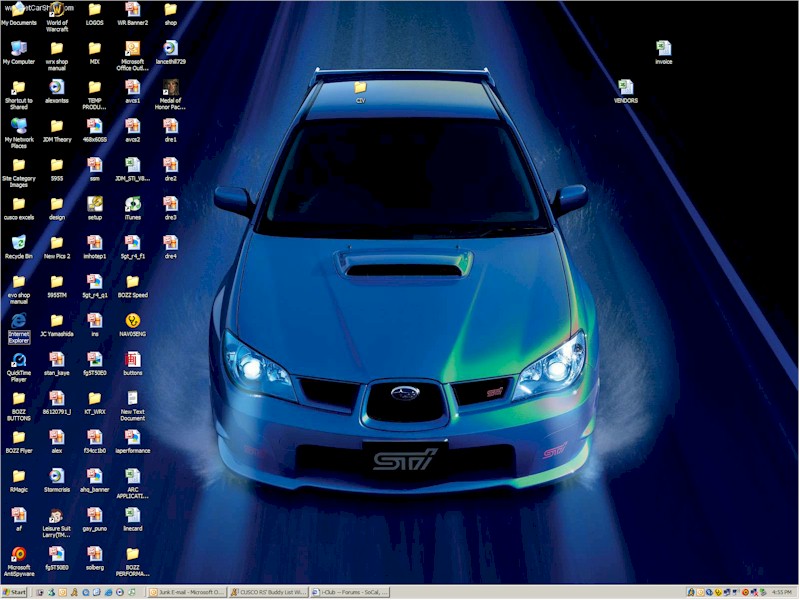Image resolution: width=800 pixels, height=600 pixels.
Task: Click the system tray clock
Action: point(782,592)
